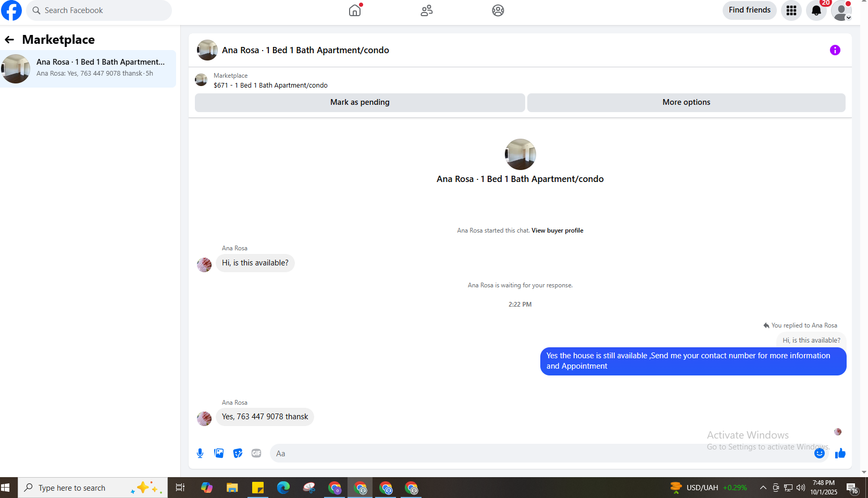Click the Facebook logo
Screen dimensions: 868x498
tap(11, 10)
